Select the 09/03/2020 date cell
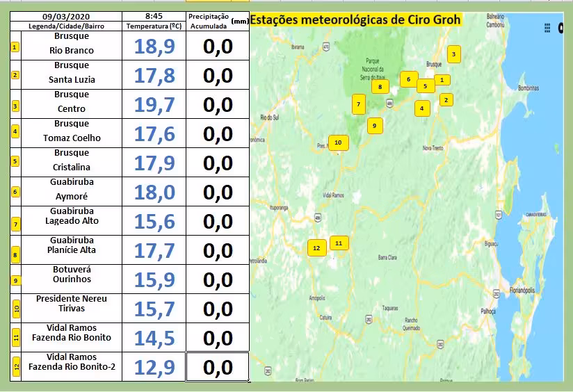Image resolution: width=573 pixels, height=392 pixels. (x=65, y=15)
